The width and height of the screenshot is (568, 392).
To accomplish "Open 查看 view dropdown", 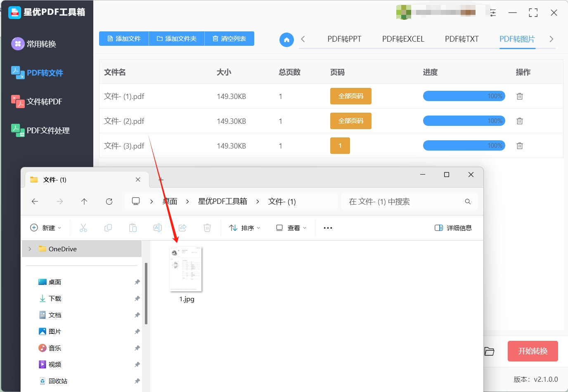I will (291, 228).
